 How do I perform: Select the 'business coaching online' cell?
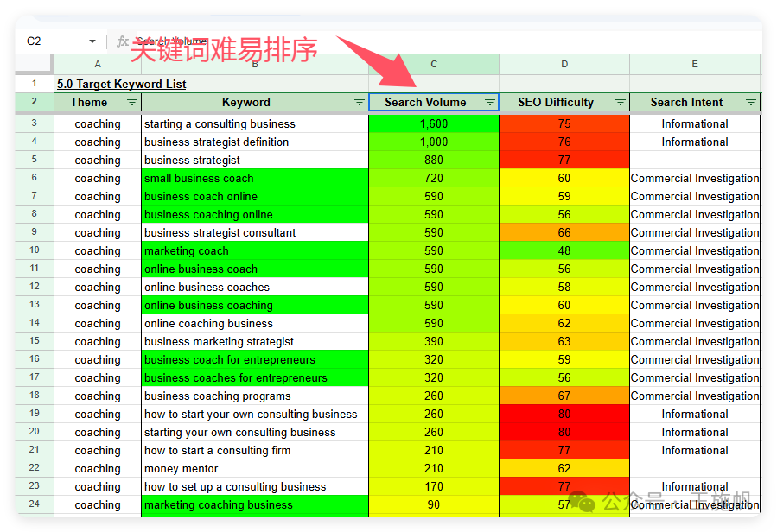point(255,214)
